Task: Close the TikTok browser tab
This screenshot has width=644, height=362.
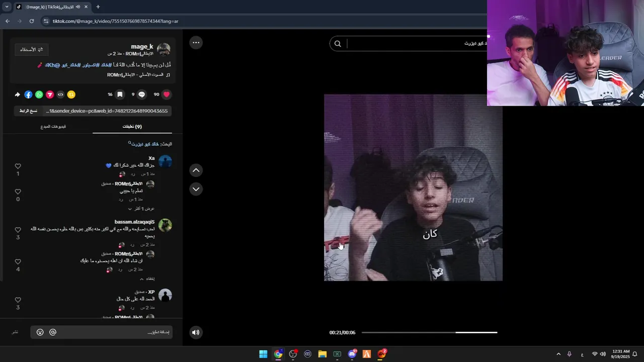Action: (x=86, y=7)
